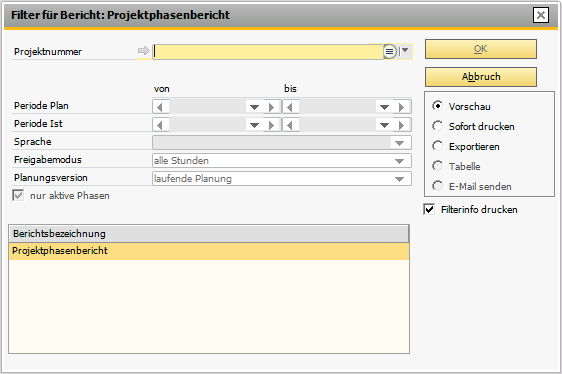Image resolution: width=562 pixels, height=374 pixels.
Task: Toggle the nur aktive Phasen checkbox
Action: [18, 195]
